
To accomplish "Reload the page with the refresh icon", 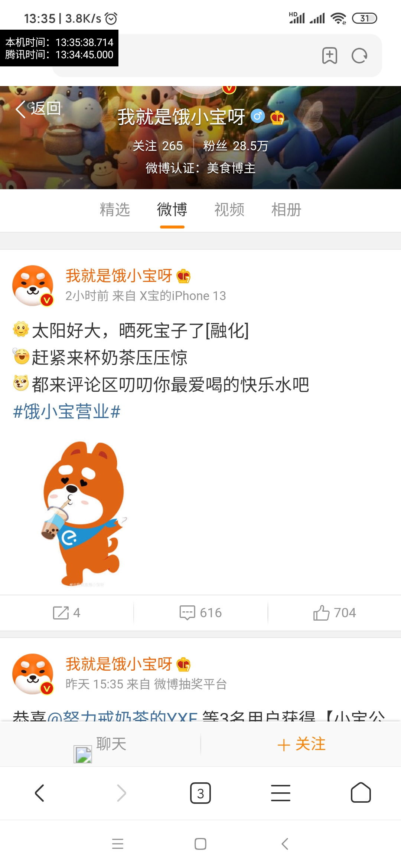I will (x=359, y=56).
